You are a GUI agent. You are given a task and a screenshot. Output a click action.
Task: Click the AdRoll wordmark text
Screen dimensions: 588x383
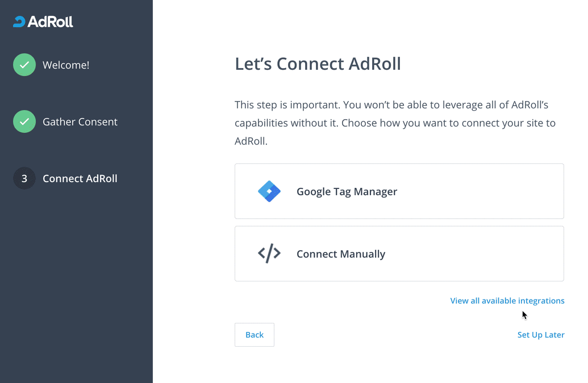coord(50,22)
